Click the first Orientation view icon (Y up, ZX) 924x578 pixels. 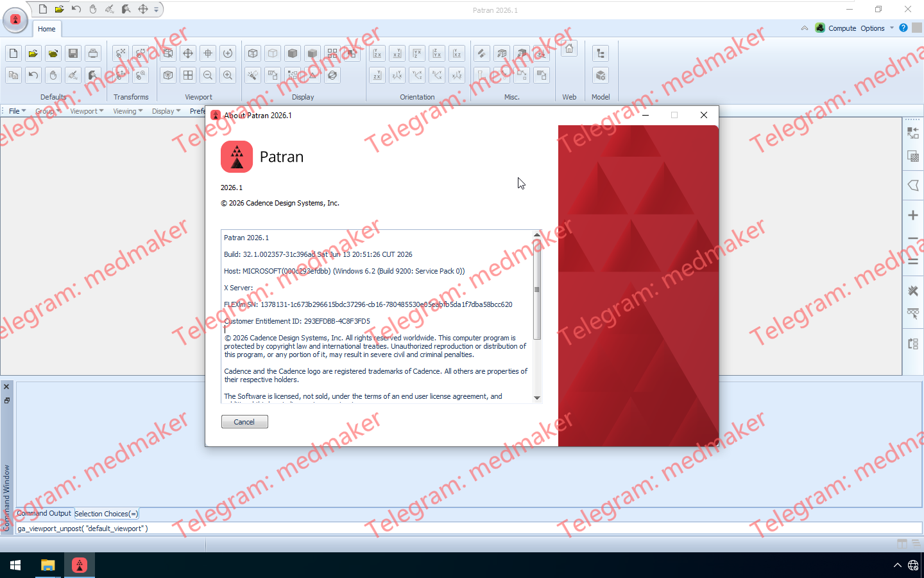[x=377, y=53]
